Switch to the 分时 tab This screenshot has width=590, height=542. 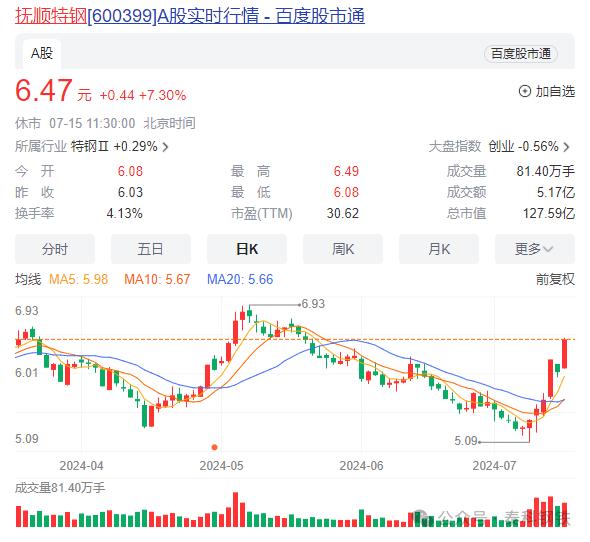click(55, 249)
